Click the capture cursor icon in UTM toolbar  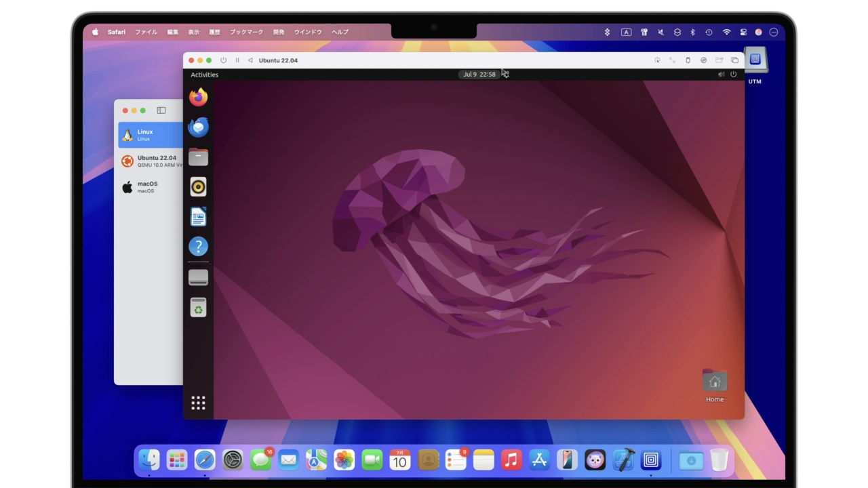[657, 60]
